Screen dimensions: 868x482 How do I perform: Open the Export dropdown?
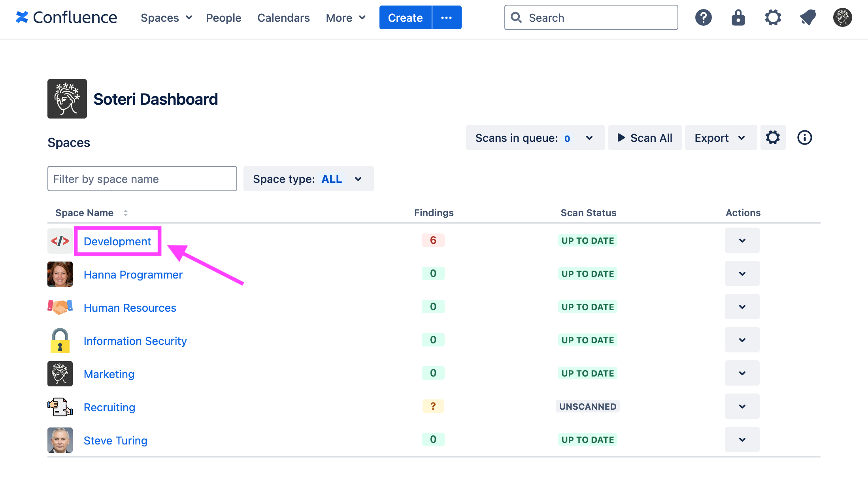(720, 137)
